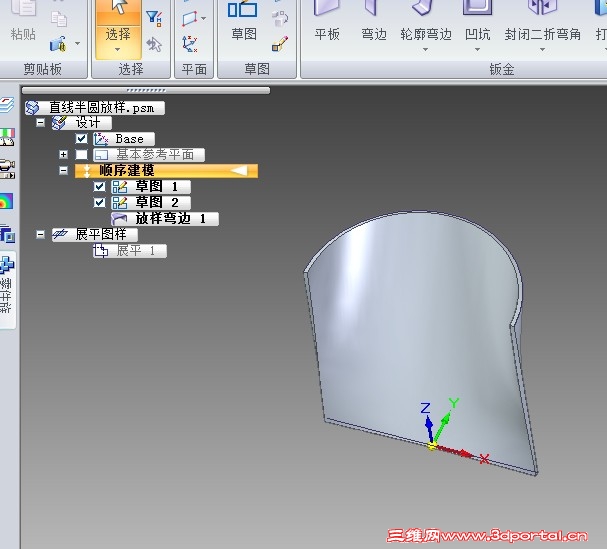607x549 pixels.
Task: Click the camera-like sidebar icon
Action: 7,169
